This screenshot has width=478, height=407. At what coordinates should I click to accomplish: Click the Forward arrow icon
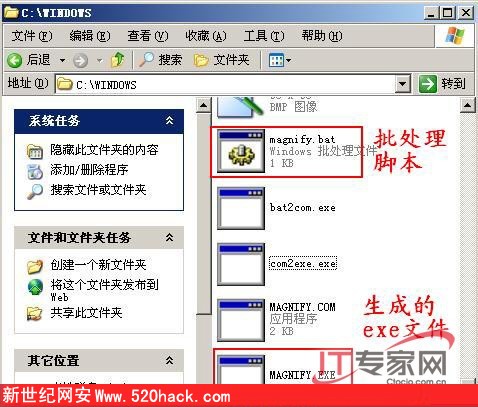80,61
